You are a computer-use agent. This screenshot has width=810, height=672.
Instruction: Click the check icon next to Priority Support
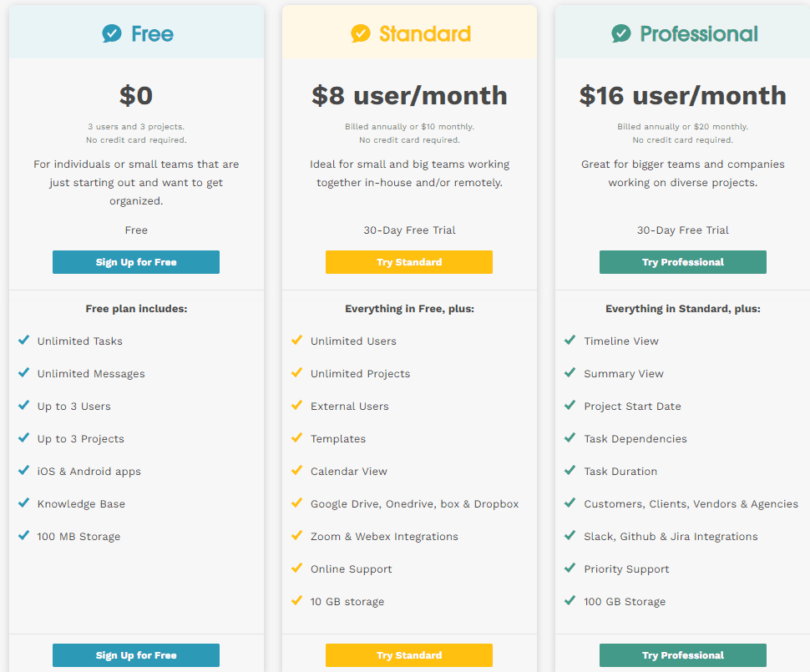(569, 568)
